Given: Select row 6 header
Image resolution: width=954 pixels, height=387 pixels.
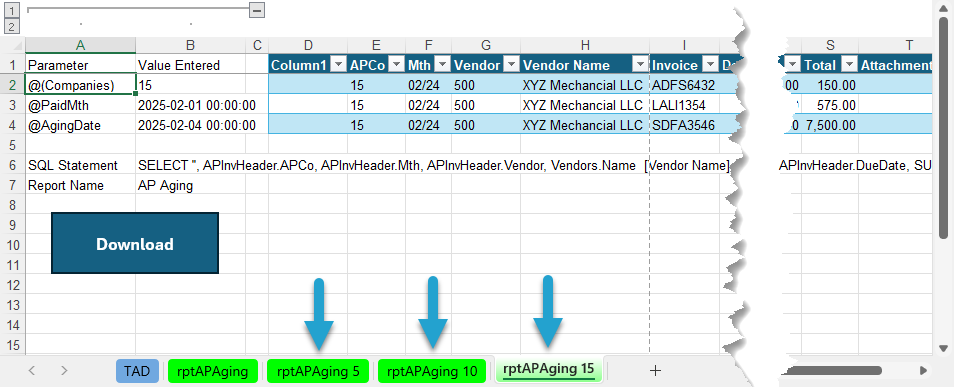Looking at the screenshot, I should [12, 166].
